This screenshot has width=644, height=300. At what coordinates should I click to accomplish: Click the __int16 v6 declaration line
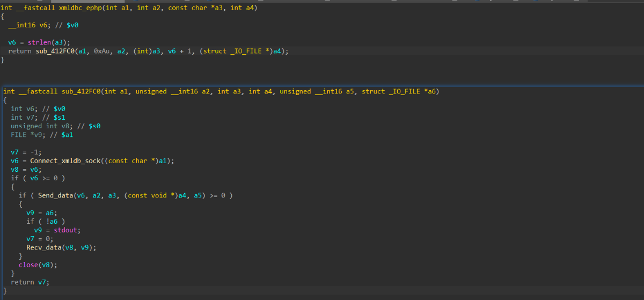pos(44,25)
